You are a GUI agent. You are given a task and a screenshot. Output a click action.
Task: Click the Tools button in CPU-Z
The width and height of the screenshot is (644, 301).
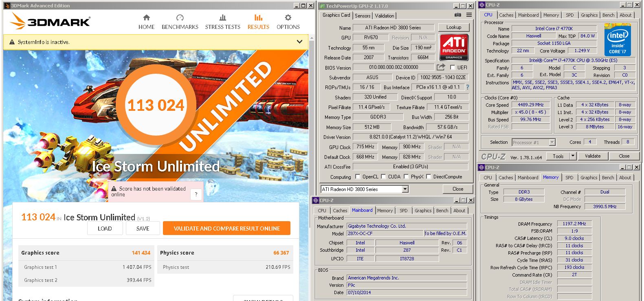click(x=558, y=156)
